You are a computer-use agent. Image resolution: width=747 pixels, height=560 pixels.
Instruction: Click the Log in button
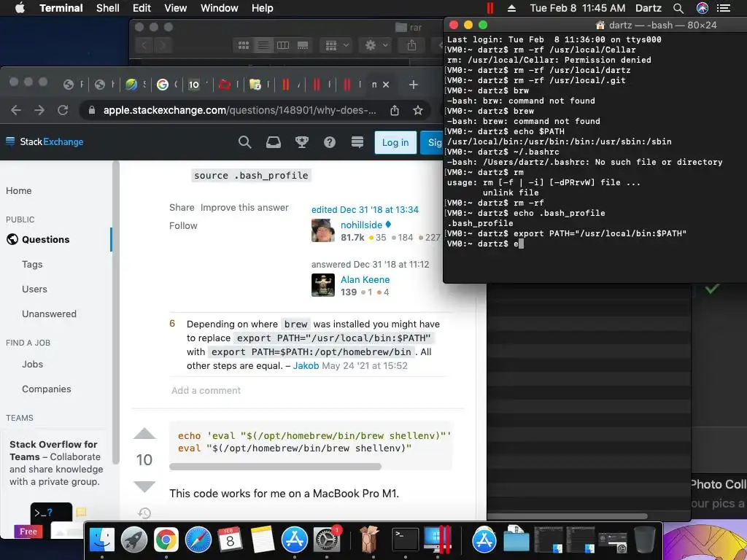(395, 142)
